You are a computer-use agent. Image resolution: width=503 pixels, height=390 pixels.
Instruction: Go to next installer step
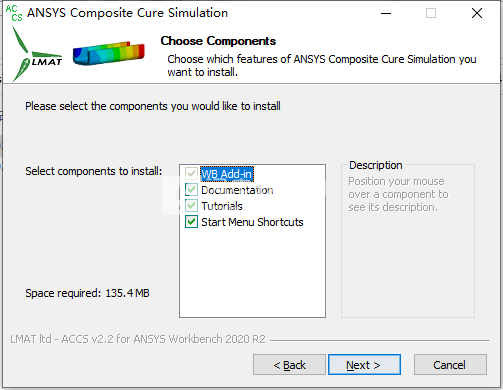coord(364,365)
